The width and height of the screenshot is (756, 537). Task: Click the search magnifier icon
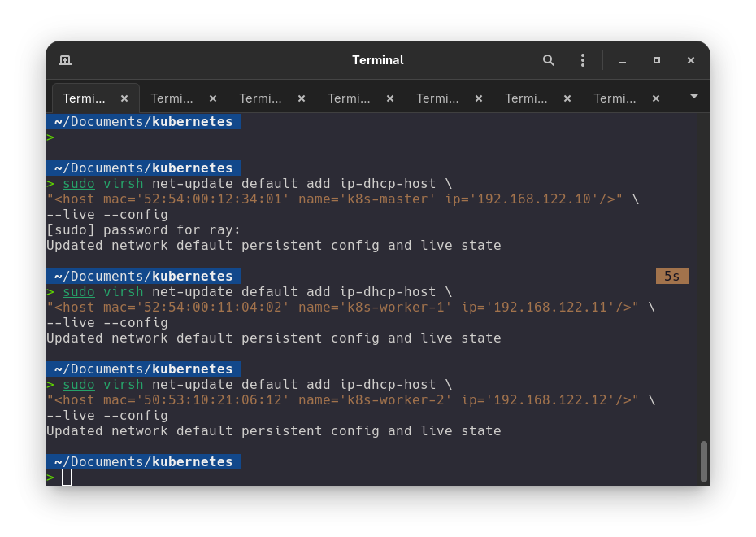[549, 60]
